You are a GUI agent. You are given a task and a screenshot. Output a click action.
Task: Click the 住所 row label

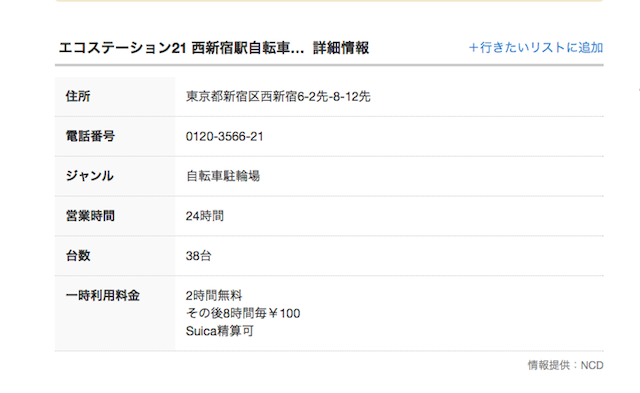(x=78, y=96)
